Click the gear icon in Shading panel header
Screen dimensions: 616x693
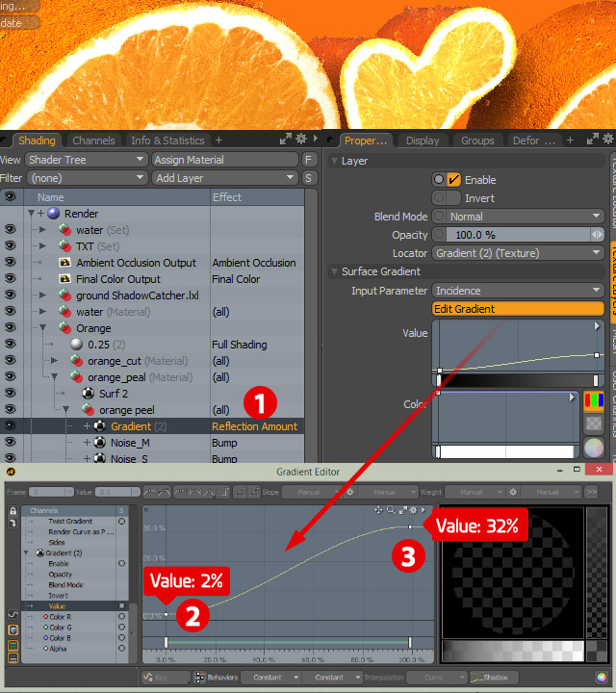coord(301,140)
